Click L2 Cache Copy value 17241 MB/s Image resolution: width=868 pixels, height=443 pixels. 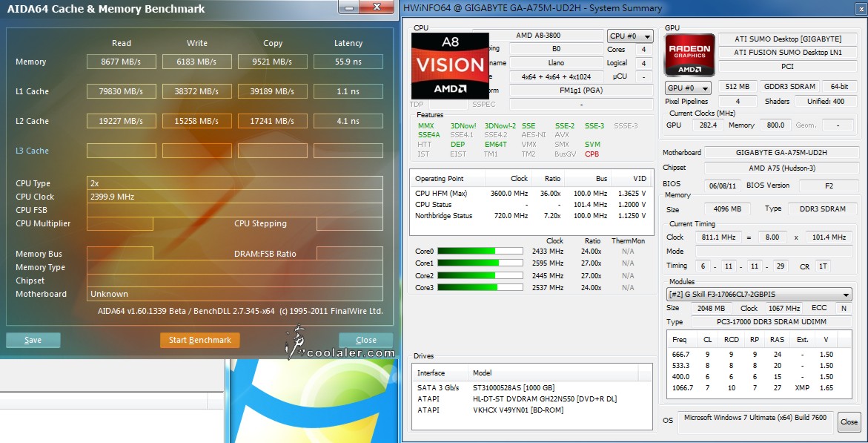click(272, 121)
